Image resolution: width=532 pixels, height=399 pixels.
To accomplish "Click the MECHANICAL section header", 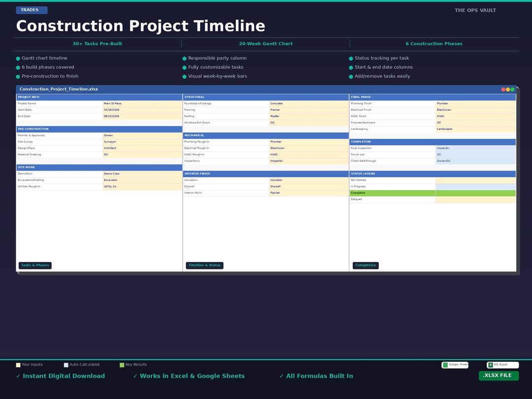I will (x=266, y=135).
